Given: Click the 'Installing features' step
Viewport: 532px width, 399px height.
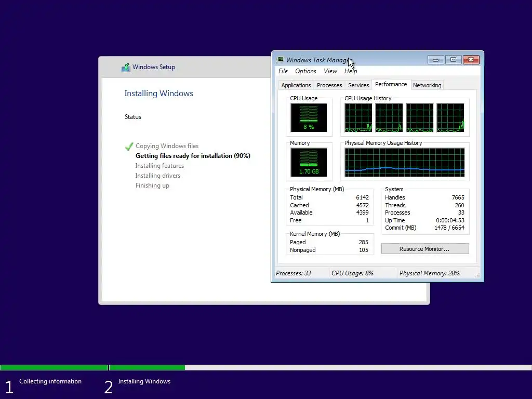Looking at the screenshot, I should 159,166.
